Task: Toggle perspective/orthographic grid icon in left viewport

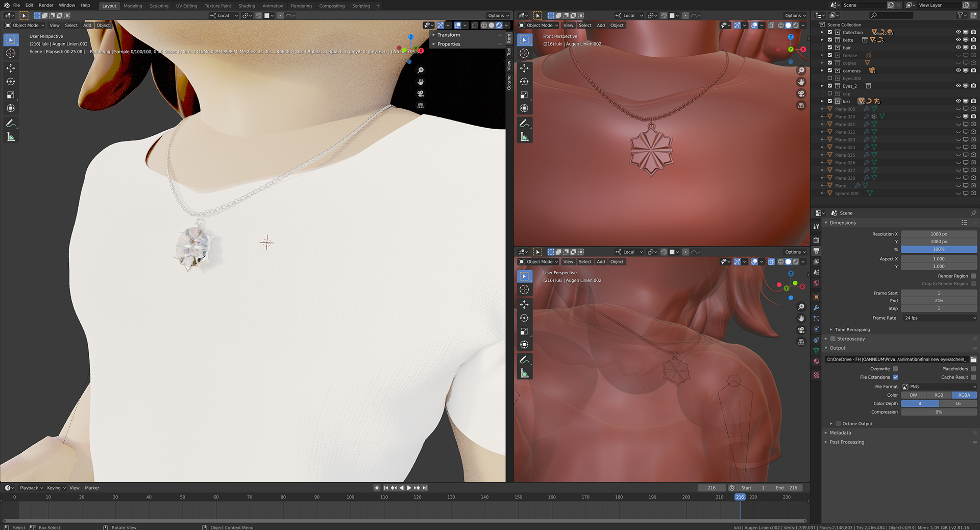Action: [421, 106]
